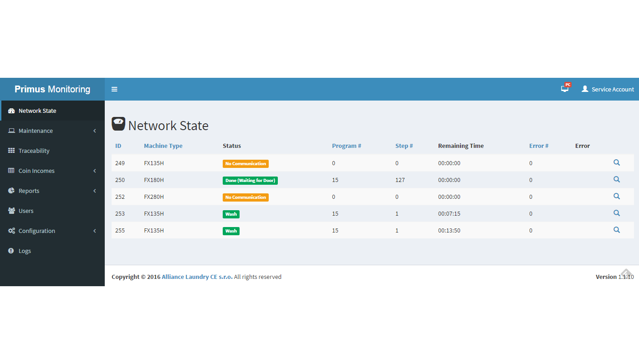Image resolution: width=639 pixels, height=364 pixels.
Task: Follow the Alliance Laundry CE s.r.o. link
Action: click(x=197, y=277)
